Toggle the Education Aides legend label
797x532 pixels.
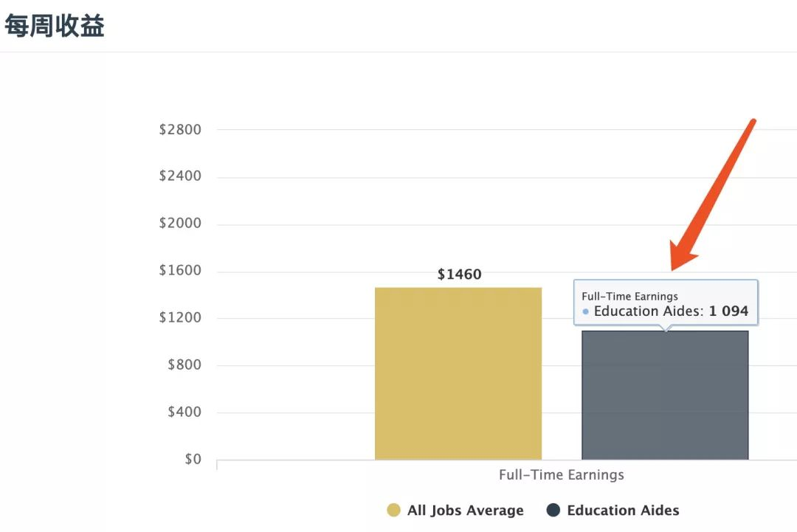(x=623, y=511)
